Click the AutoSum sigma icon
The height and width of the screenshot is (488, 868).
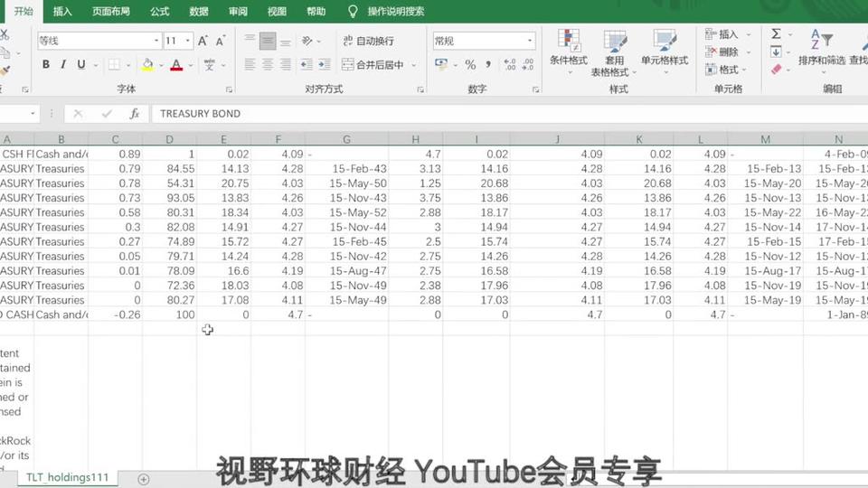point(776,33)
